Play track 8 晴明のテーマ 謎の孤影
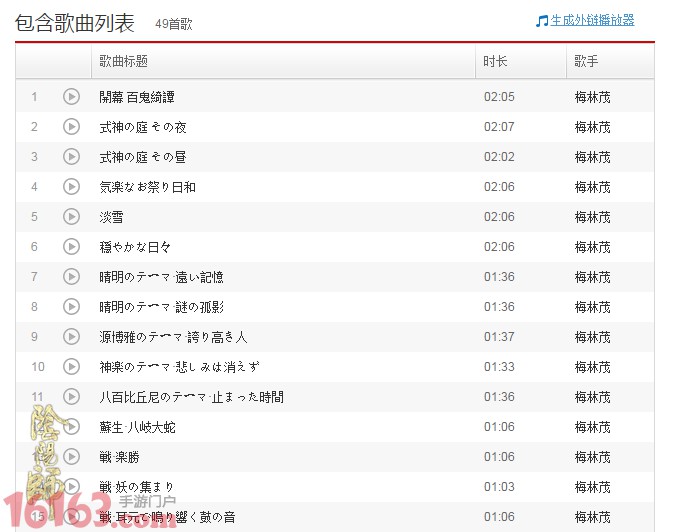 71,306
